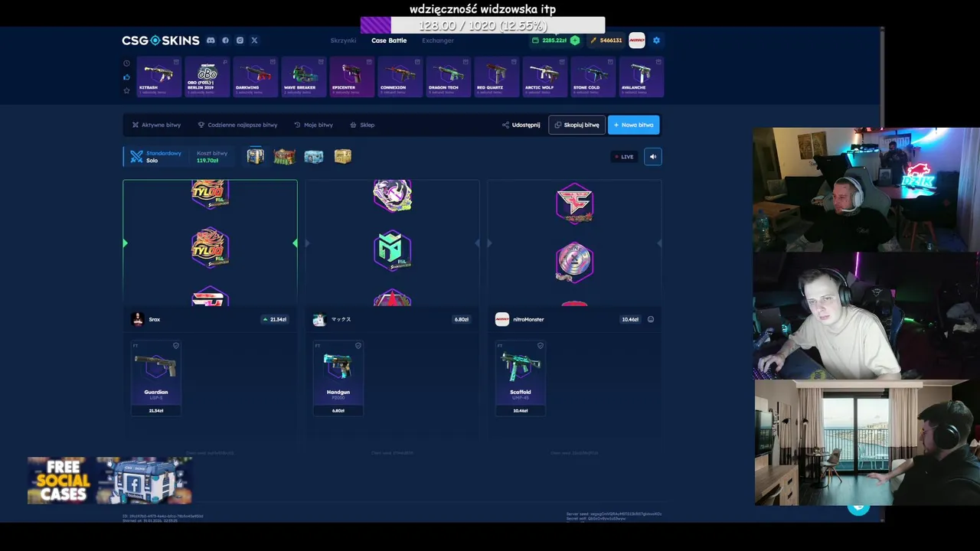Click the Koszt bitwy 119.70zł text
This screenshot has width=980, height=551.
coord(211,157)
